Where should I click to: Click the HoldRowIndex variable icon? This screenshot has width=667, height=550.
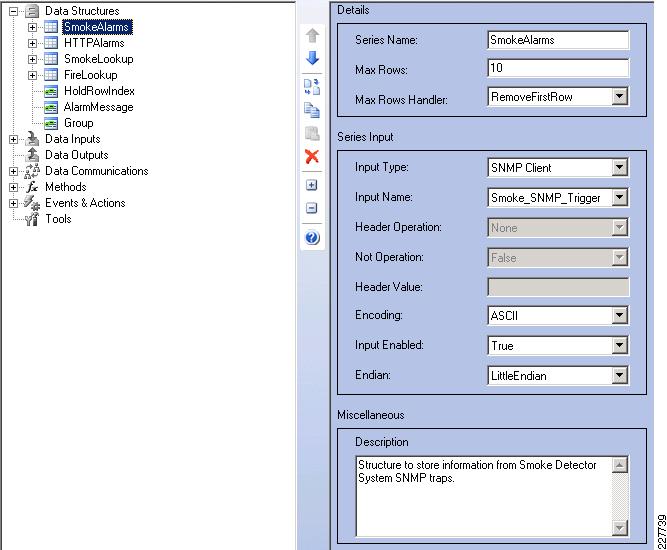click(x=51, y=91)
